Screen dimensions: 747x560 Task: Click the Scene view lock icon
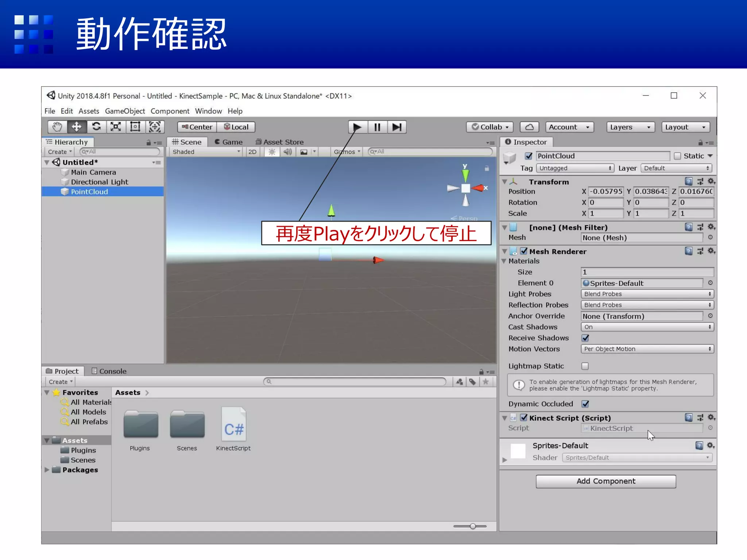tap(487, 168)
